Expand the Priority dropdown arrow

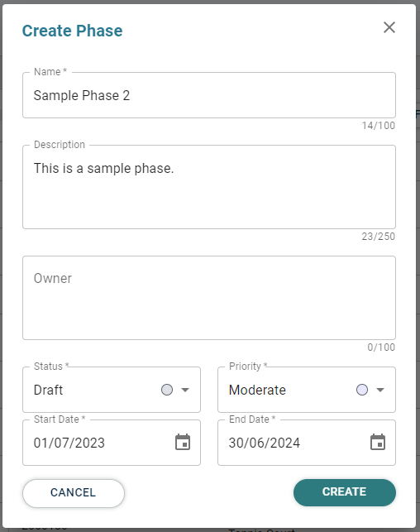tap(380, 390)
